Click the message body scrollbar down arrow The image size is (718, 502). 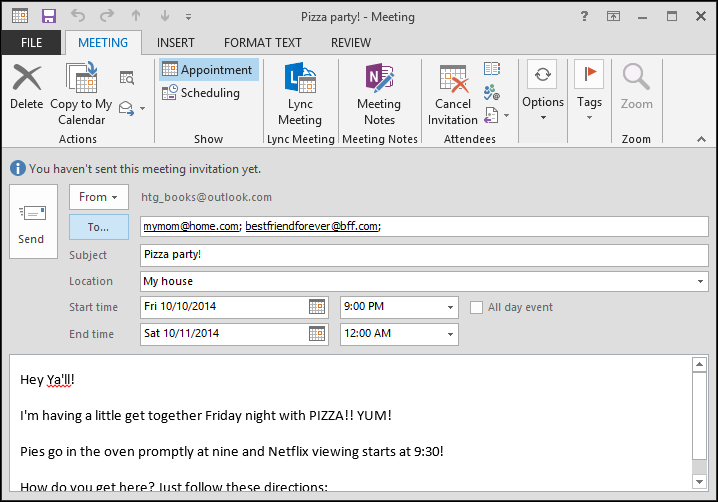(699, 481)
